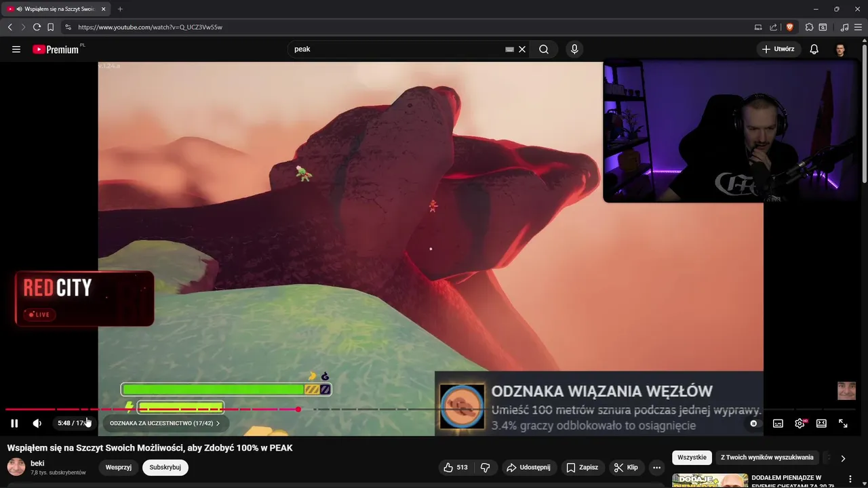
Task: Dislike the video
Action: [485, 467]
